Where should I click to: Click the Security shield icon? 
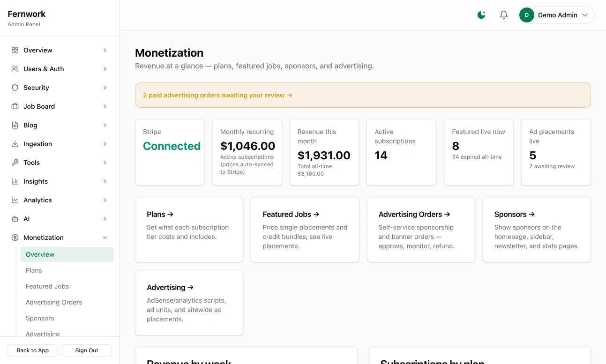click(15, 88)
